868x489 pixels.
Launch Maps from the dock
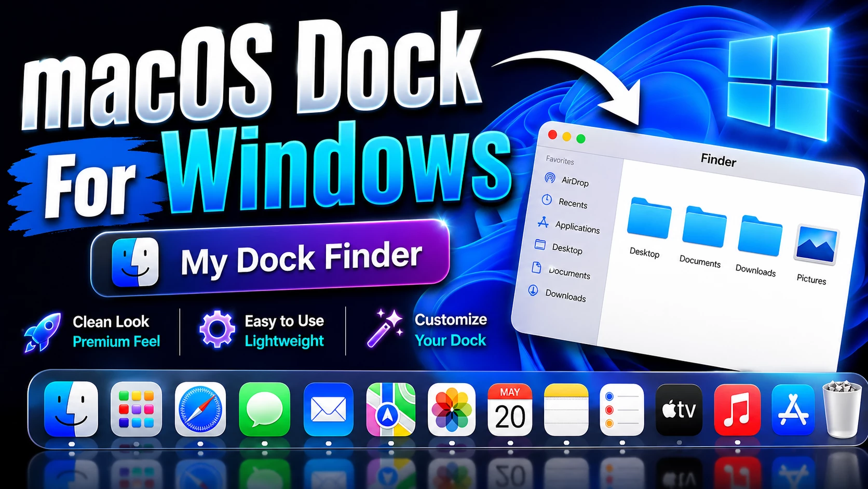coord(391,409)
